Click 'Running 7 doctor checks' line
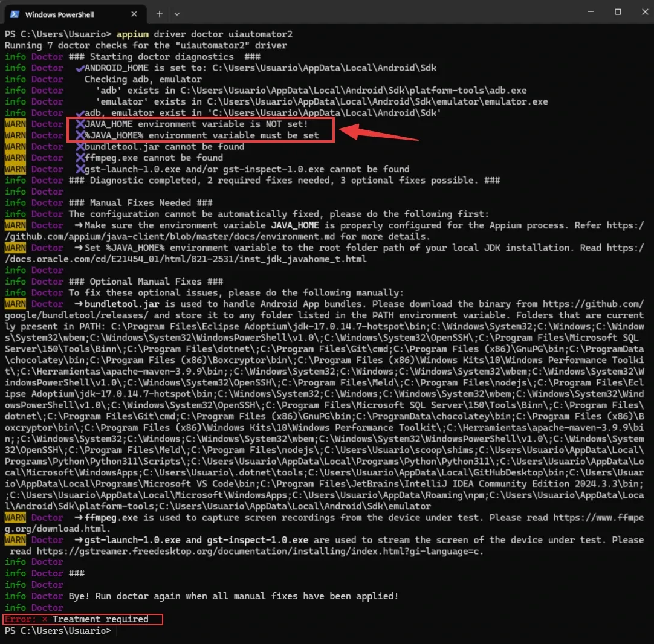The width and height of the screenshot is (654, 644). pyautogui.click(x=146, y=45)
